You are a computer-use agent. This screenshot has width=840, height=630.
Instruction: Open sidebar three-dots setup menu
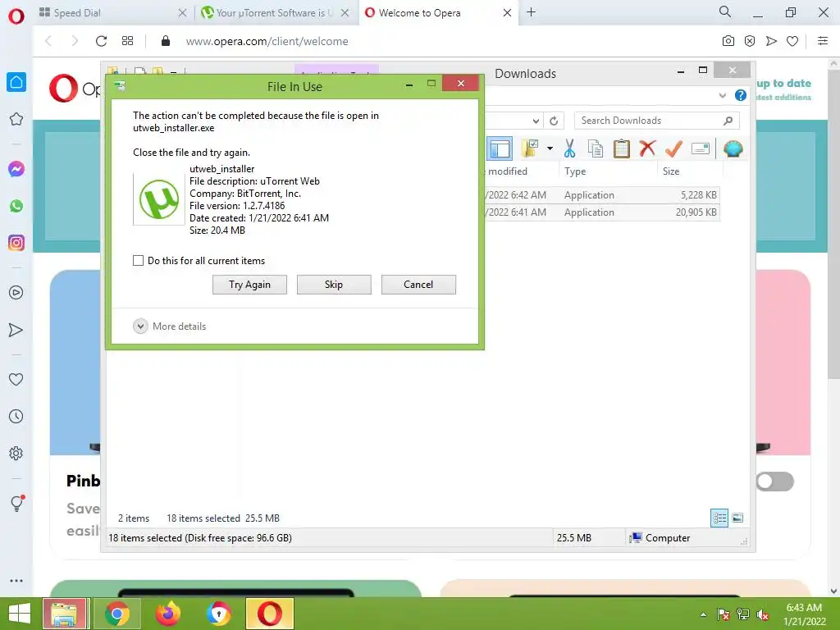16,580
